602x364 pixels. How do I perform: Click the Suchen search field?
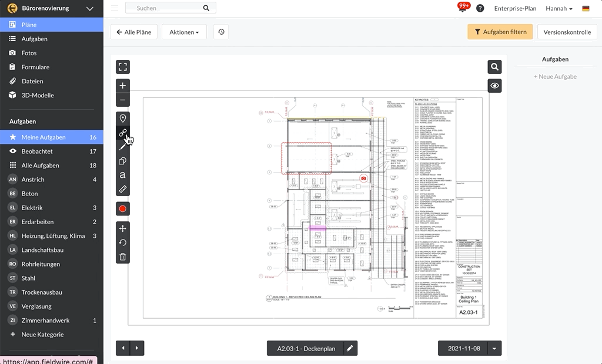pos(170,8)
